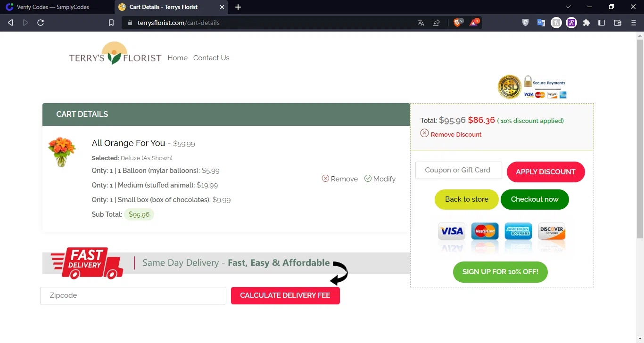Click the browser forward arrow

[x=25, y=23]
